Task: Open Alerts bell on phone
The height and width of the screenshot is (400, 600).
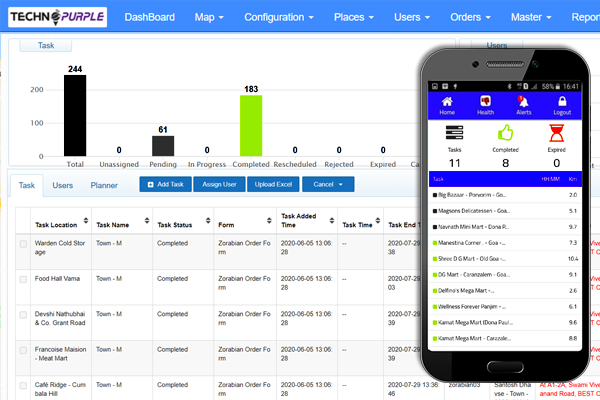Action: [523, 101]
